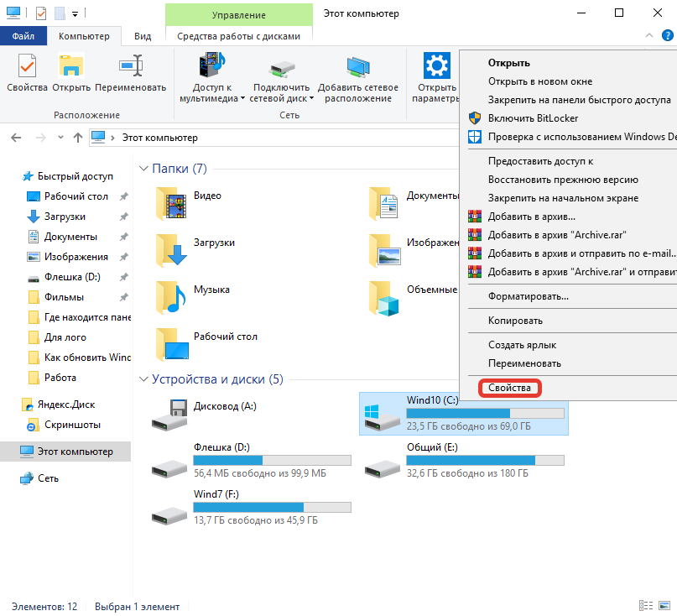
Task: Select Форматировать... from the context menu
Action: [x=529, y=296]
